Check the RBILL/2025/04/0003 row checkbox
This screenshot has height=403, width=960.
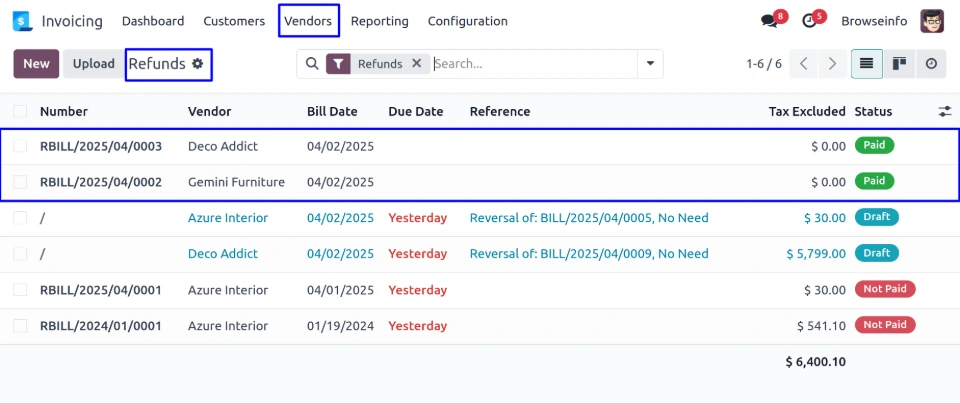coord(20,146)
